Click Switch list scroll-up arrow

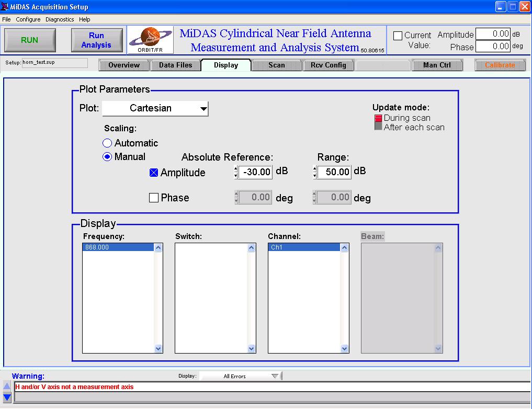(251, 247)
